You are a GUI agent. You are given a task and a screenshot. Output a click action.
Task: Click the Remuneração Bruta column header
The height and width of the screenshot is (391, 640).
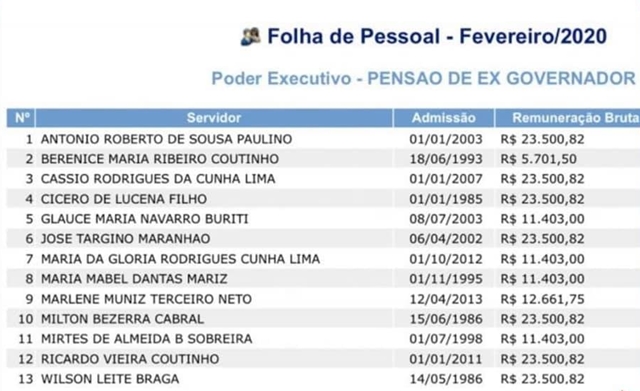tap(568, 118)
